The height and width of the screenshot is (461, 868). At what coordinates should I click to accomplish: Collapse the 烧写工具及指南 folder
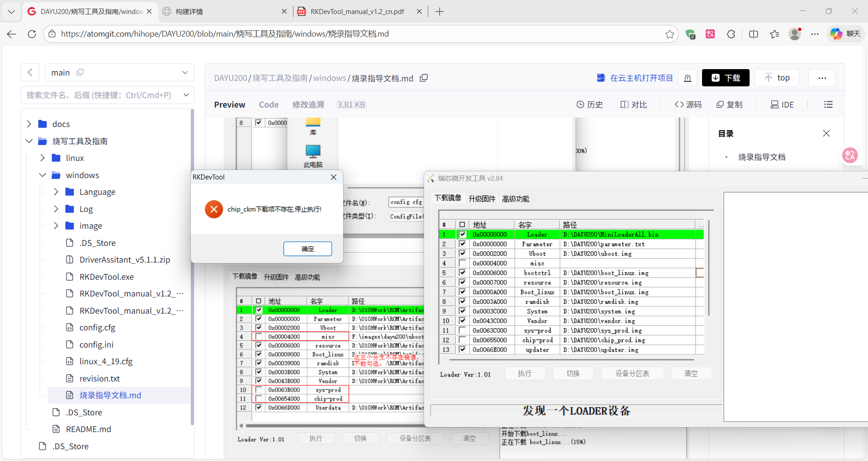(29, 141)
